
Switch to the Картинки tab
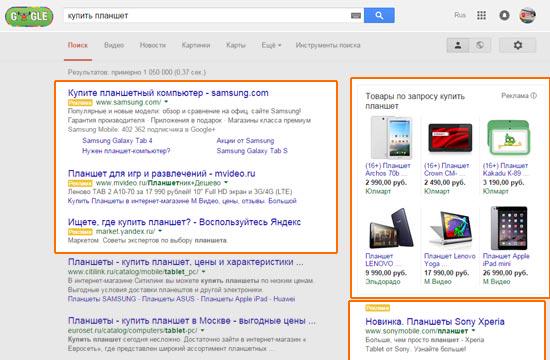coord(196,45)
